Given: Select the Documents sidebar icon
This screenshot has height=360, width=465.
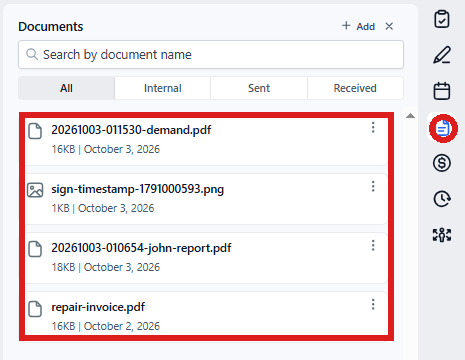Looking at the screenshot, I should (443, 128).
